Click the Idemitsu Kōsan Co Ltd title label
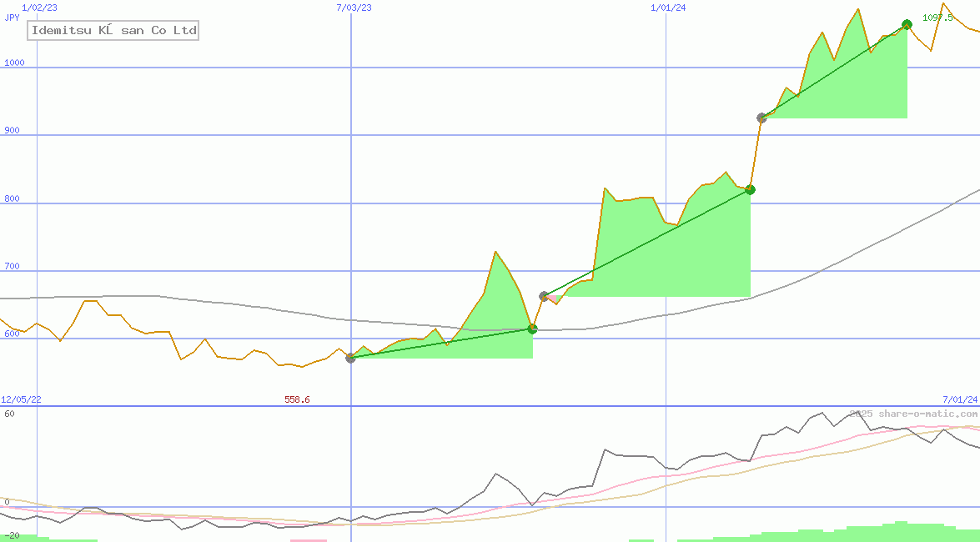 [x=114, y=31]
